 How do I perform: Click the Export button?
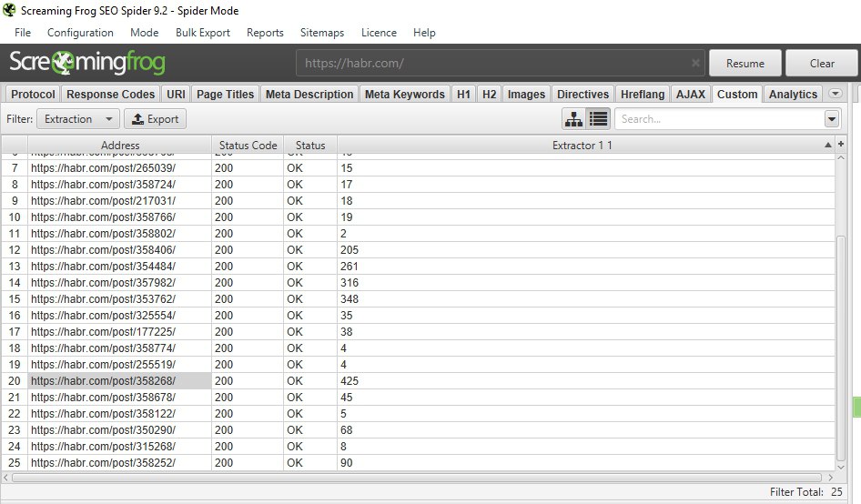(156, 119)
